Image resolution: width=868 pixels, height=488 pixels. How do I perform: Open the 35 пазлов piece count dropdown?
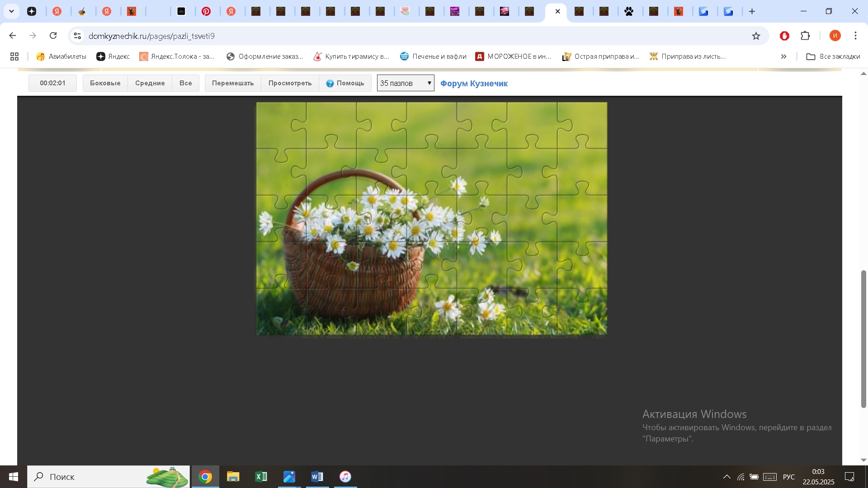(406, 83)
